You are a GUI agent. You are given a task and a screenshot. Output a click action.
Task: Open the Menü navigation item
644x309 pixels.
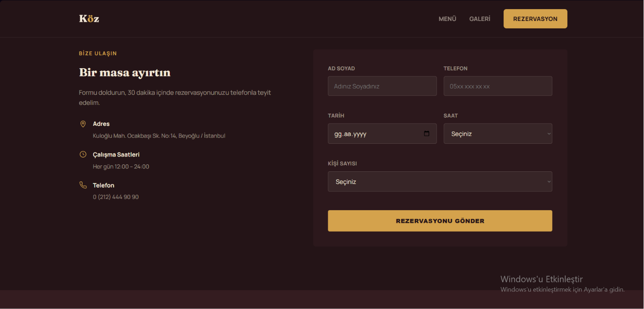click(x=447, y=19)
